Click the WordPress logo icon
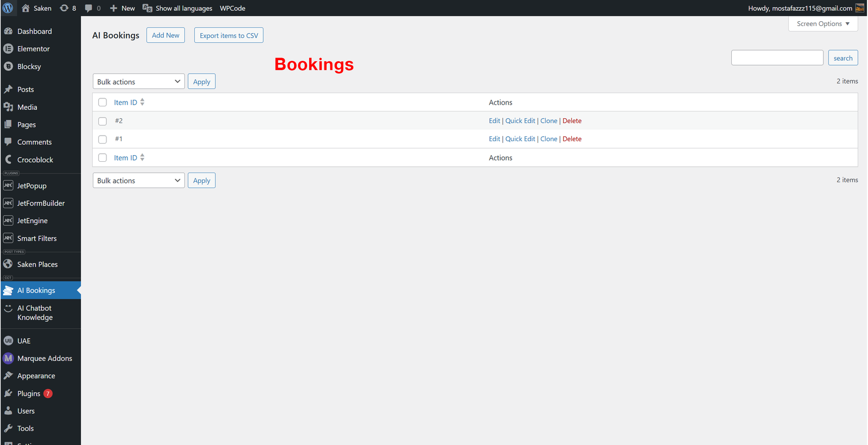 tap(8, 8)
